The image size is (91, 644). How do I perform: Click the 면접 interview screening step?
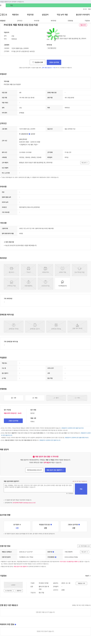(35, 398)
